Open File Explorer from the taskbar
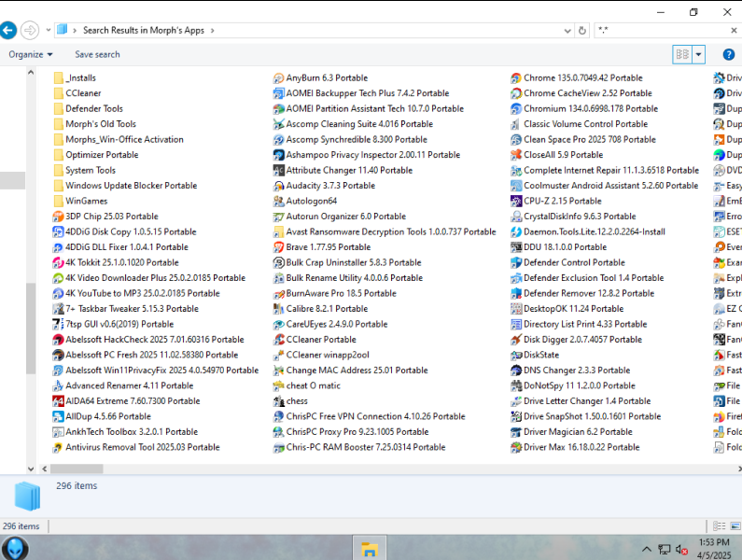This screenshot has width=742, height=560. pyautogui.click(x=369, y=549)
